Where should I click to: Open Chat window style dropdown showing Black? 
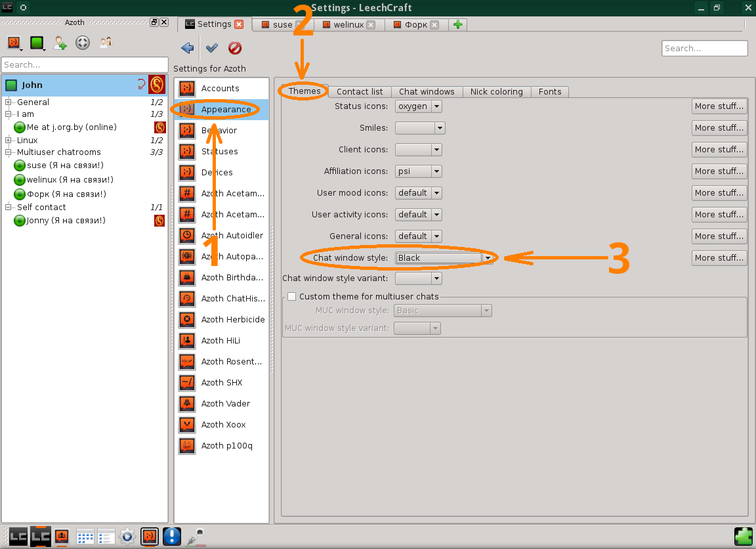(x=444, y=258)
